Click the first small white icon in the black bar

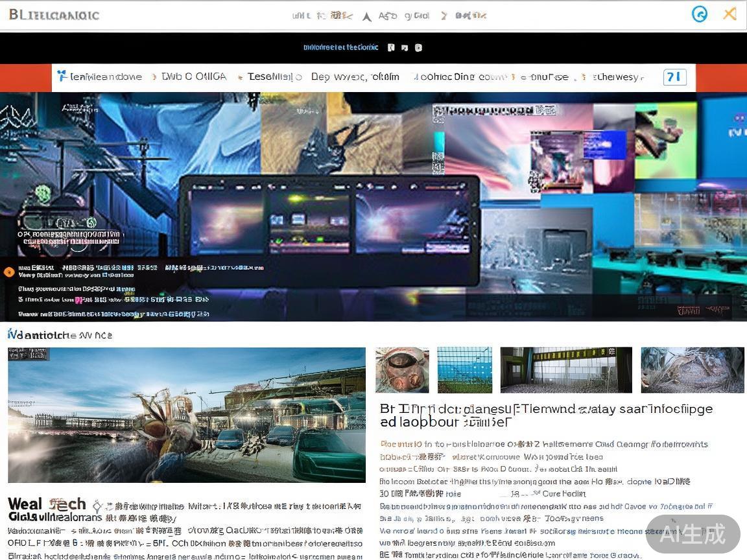[391, 47]
